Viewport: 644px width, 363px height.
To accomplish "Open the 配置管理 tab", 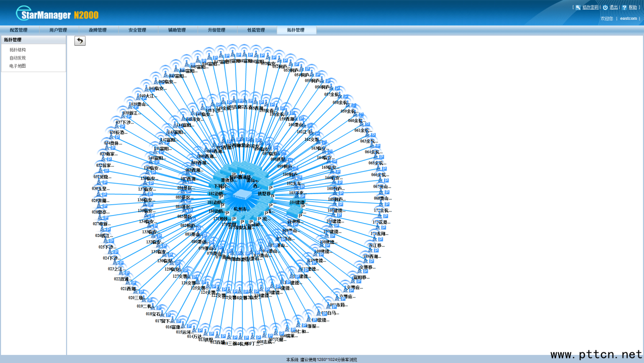I will (x=19, y=31).
